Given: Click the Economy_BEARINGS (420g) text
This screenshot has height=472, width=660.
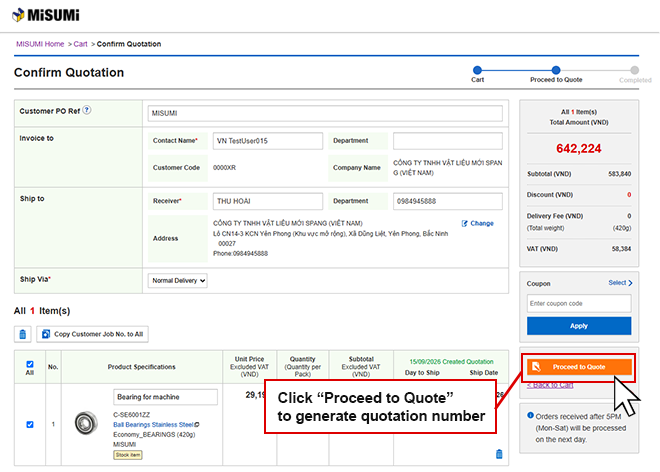Looking at the screenshot, I should click(154, 435).
